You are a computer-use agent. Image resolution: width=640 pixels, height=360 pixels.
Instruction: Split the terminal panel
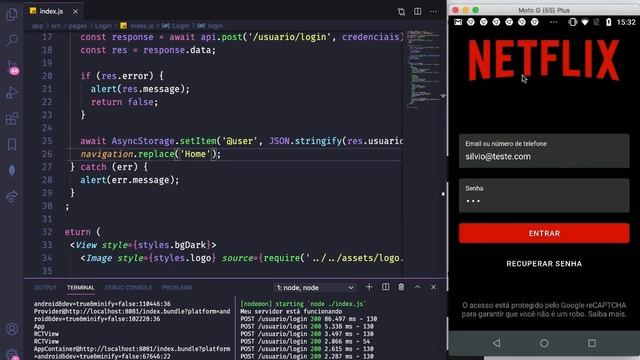pyautogui.click(x=385, y=287)
